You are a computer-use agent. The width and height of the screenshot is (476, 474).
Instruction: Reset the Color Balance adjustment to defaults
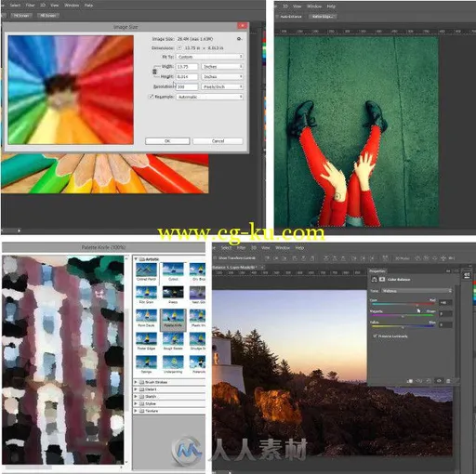coord(428,381)
